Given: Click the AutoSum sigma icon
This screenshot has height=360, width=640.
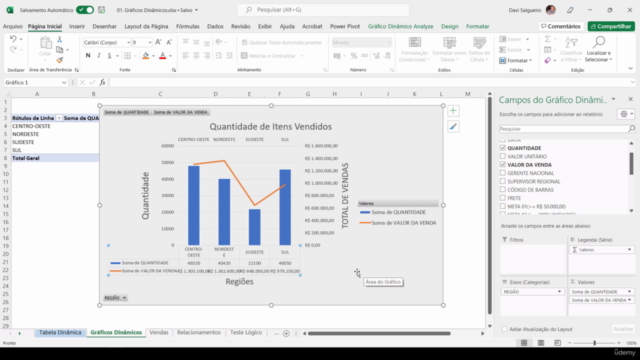Looking at the screenshot, I should [548, 39].
